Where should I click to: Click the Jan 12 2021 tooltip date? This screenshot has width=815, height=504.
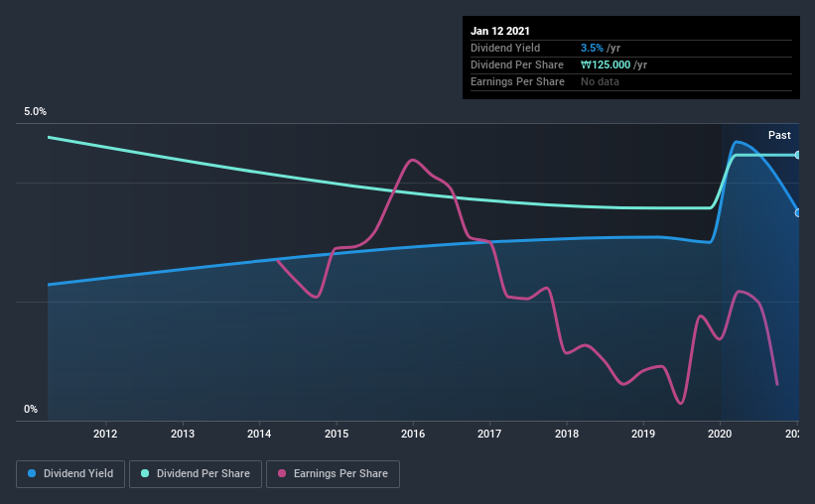coord(500,31)
